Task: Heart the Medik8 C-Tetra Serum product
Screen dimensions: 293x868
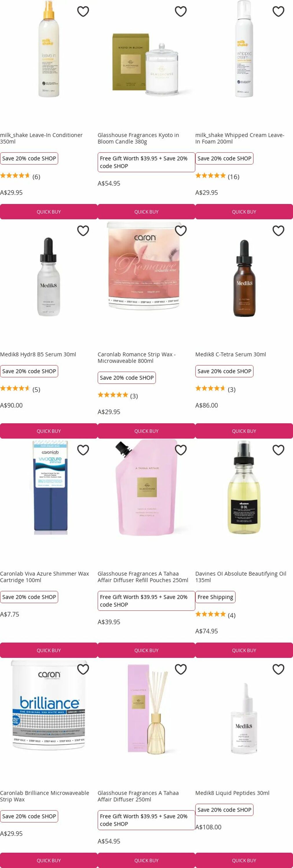Action: 278,231
